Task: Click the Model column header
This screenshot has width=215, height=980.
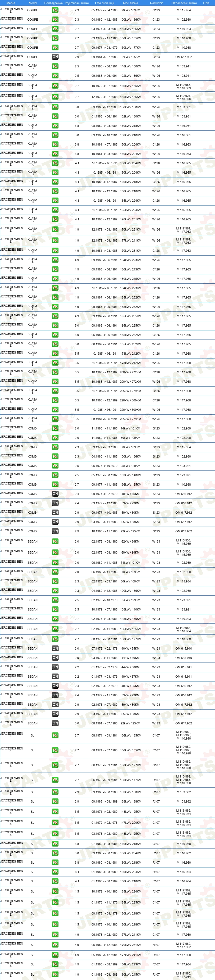Action: pos(33,3)
